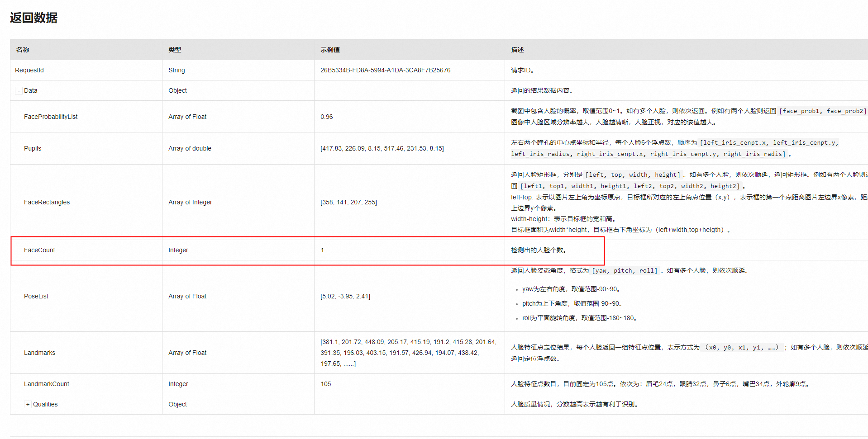Click the LandmarkCount description about 105点

click(x=660, y=384)
